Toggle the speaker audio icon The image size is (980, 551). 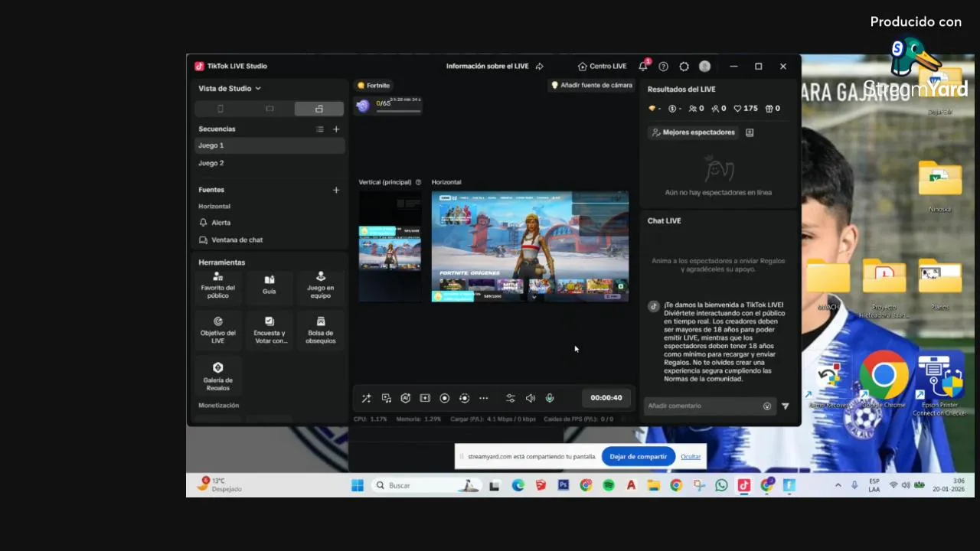[531, 398]
